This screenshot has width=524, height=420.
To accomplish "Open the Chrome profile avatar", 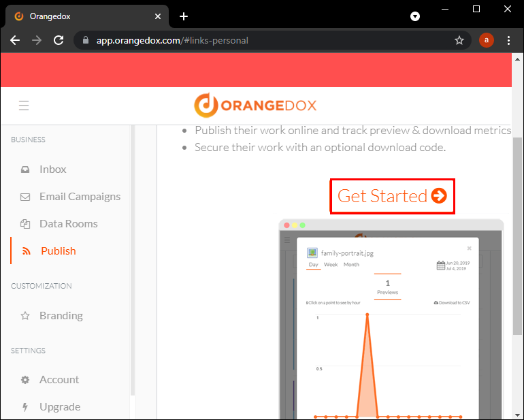I will [x=487, y=40].
